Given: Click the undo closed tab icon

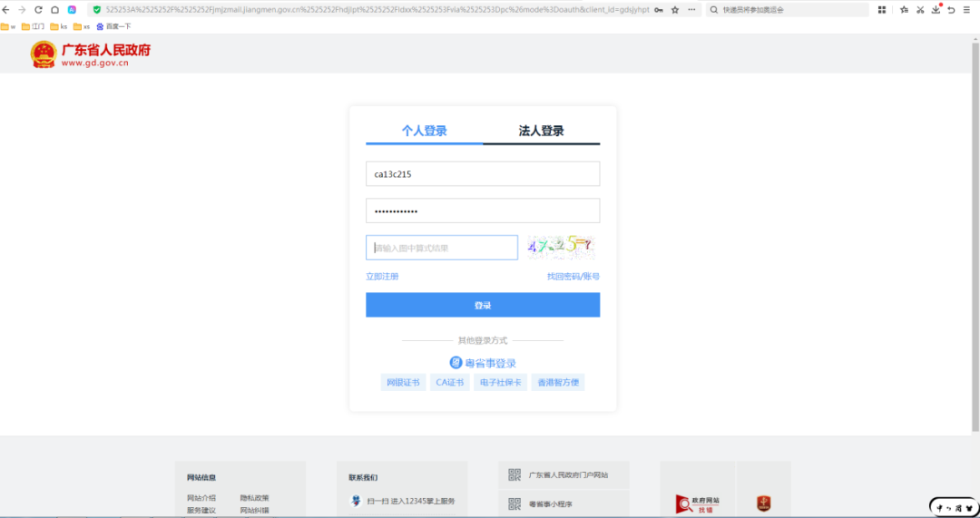Looking at the screenshot, I should click(951, 9).
